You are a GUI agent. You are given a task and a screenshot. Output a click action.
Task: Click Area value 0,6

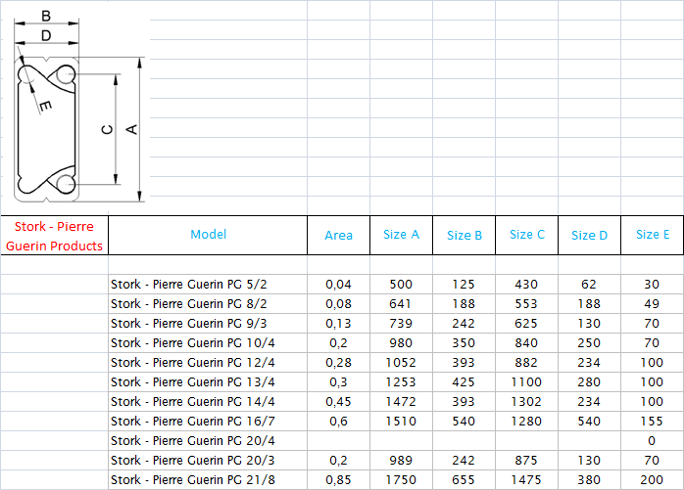pos(339,421)
